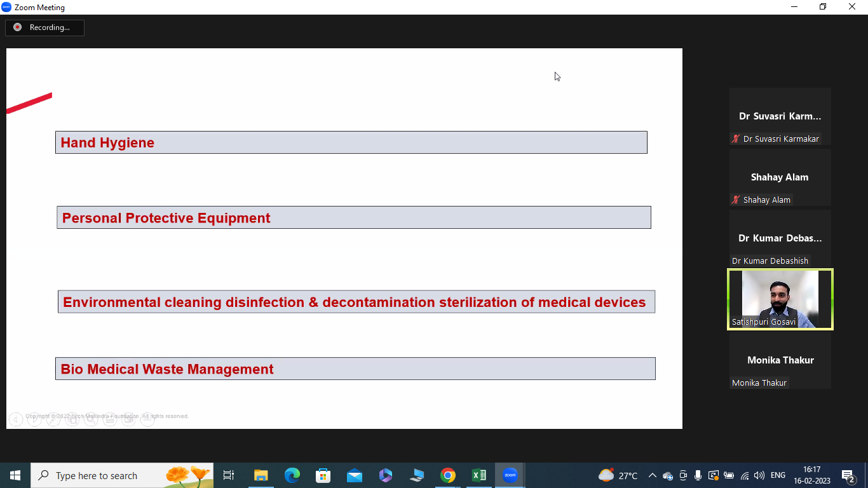Select Satishpuri Gosavi's video thumbnail

coord(780,298)
